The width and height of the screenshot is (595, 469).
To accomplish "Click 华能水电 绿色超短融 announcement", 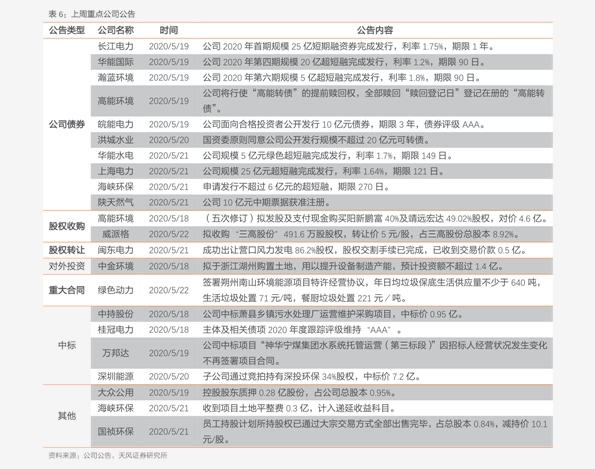I will point(327,156).
